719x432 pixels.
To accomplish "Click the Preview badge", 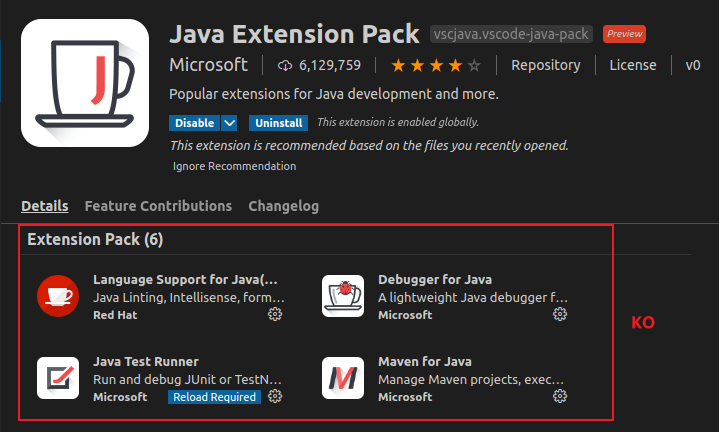I will pyautogui.click(x=624, y=34).
